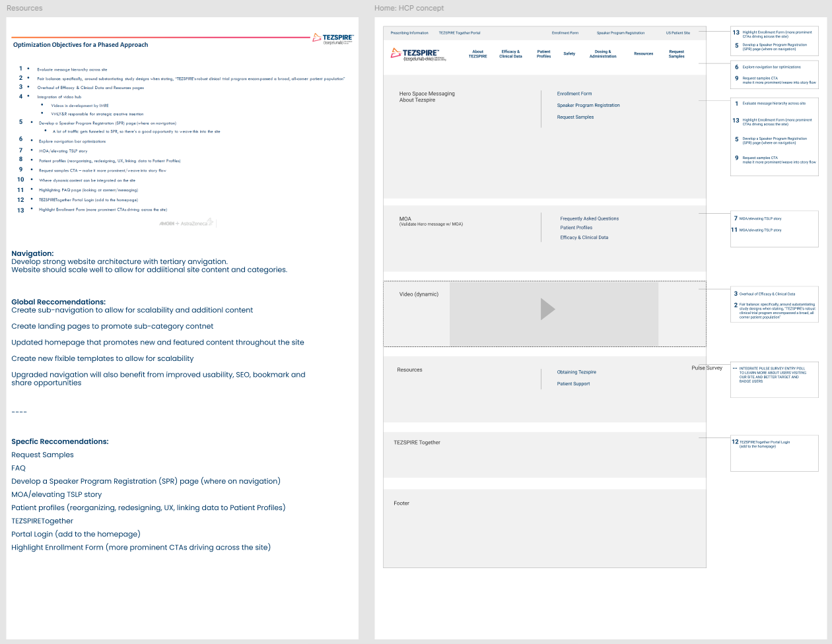Select 'MOA/elevating TSLP story' in recommendations list
Screen dimensions: 832x644
click(57, 494)
